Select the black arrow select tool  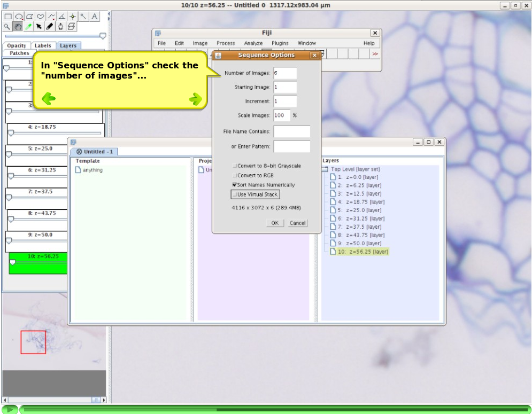tap(40, 27)
